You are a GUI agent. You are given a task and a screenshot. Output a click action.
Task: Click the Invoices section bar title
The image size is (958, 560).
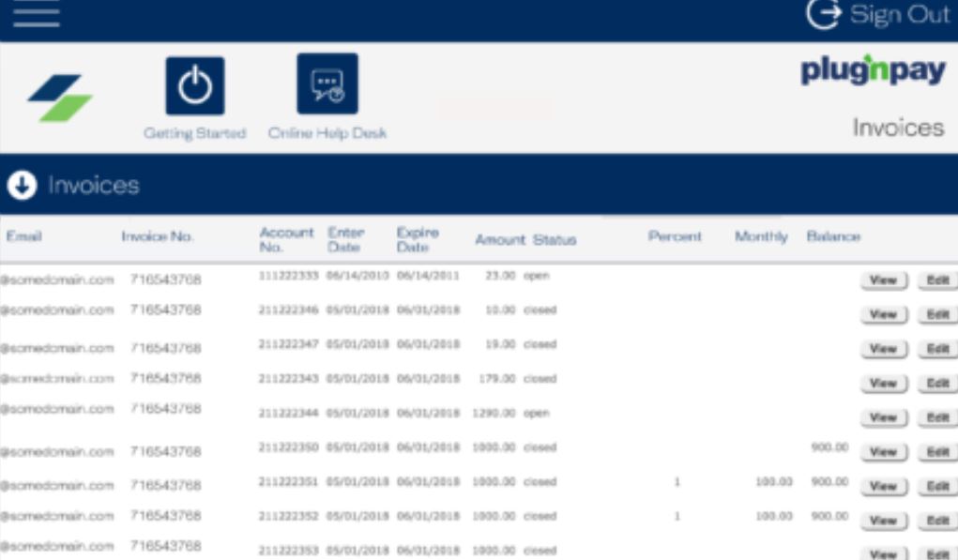pyautogui.click(x=94, y=185)
